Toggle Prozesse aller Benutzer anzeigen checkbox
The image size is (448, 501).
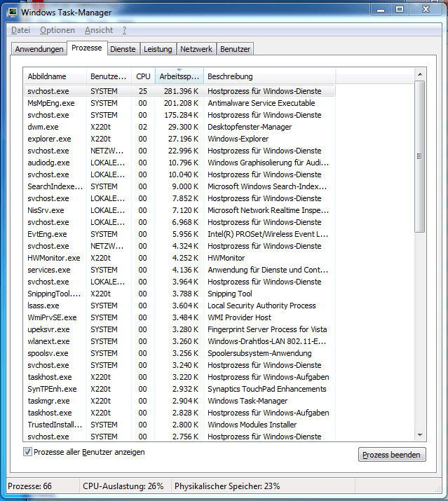coord(27,452)
